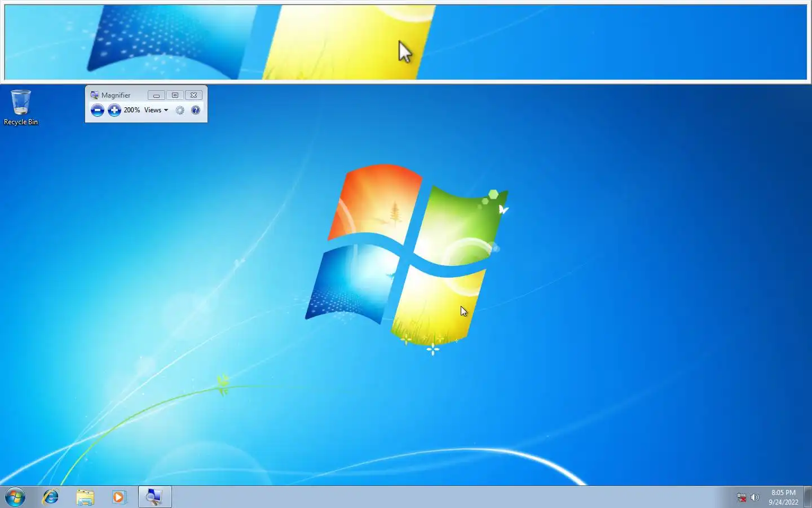Zoom out with Magnifier minus button
The width and height of the screenshot is (812, 508).
(x=97, y=110)
